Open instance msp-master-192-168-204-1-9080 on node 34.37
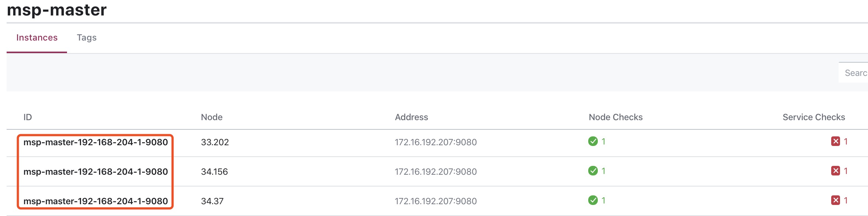The image size is (868, 216). pos(96,201)
